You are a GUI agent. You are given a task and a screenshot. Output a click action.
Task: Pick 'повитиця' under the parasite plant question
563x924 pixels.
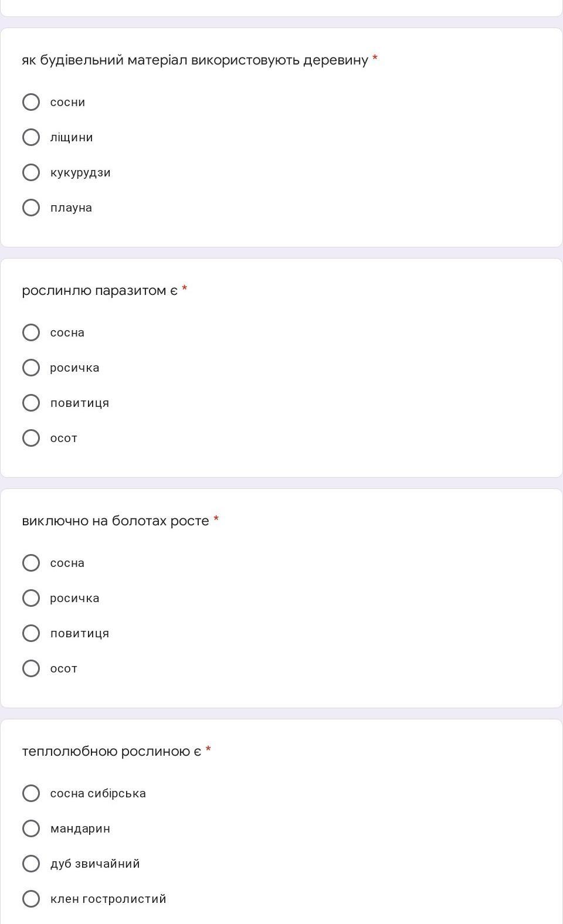[x=31, y=403]
